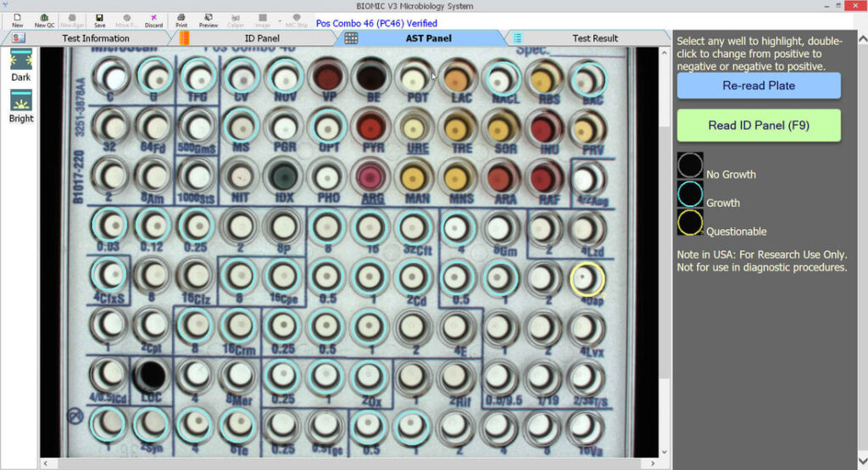868x470 pixels.
Task: Click the Save disk icon
Action: 100,21
